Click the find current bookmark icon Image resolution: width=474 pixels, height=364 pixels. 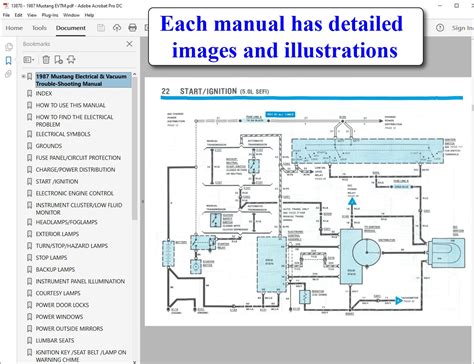pos(71,60)
